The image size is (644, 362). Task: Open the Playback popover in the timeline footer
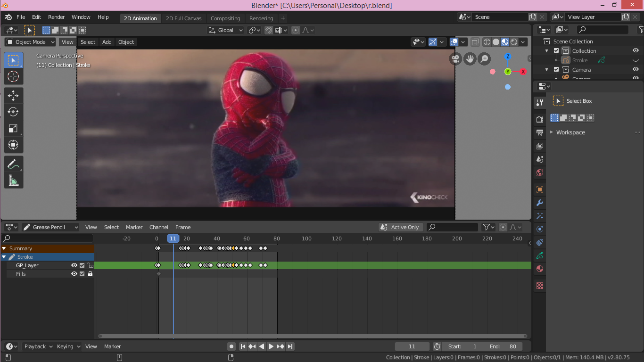(37, 346)
